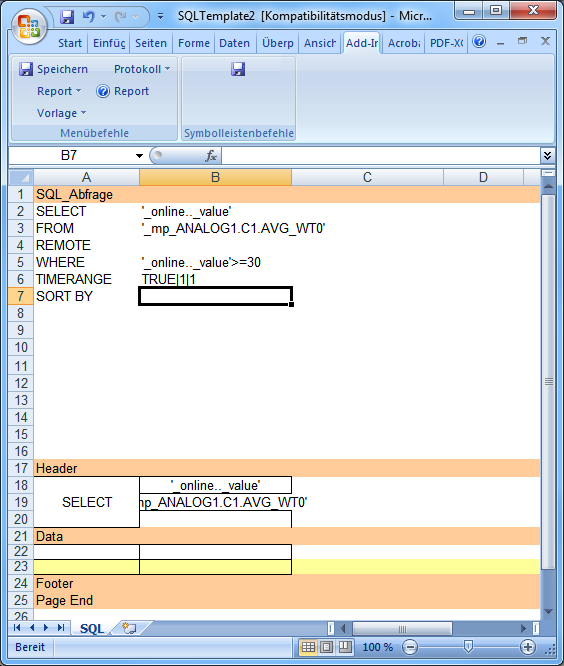Open the Vorlage dropdown menu

point(62,113)
